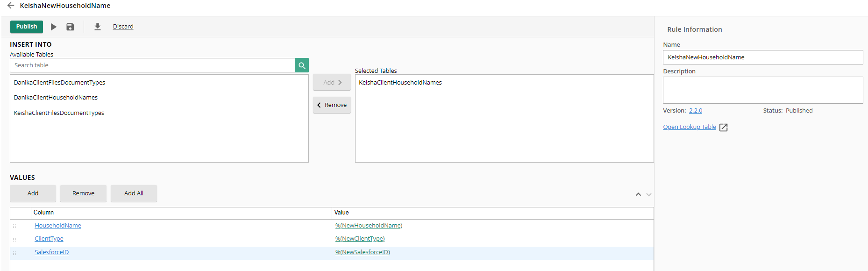Image resolution: width=868 pixels, height=271 pixels.
Task: Click the save disk icon
Action: [70, 27]
